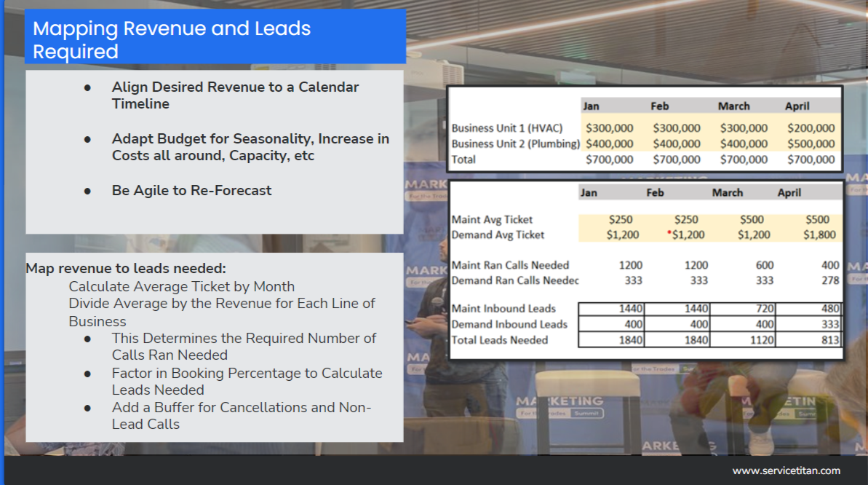Click the Business Unit 1 (HVAC) row label
The width and height of the screenshot is (868, 485).
pos(507,127)
